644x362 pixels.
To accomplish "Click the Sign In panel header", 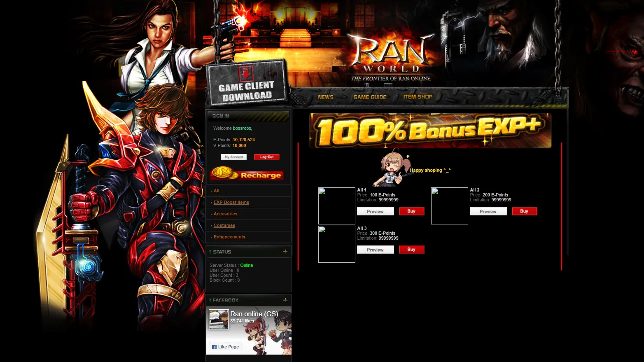I will click(248, 116).
